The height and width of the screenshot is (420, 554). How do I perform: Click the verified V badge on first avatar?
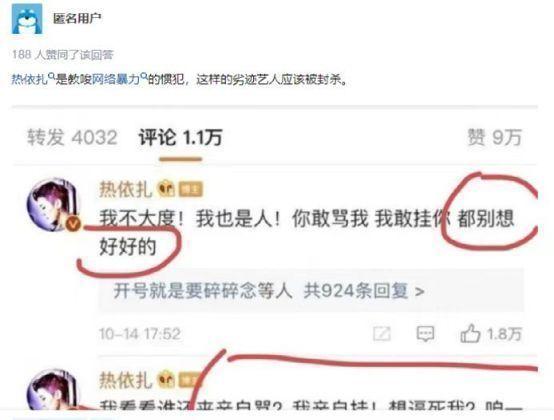point(73,224)
